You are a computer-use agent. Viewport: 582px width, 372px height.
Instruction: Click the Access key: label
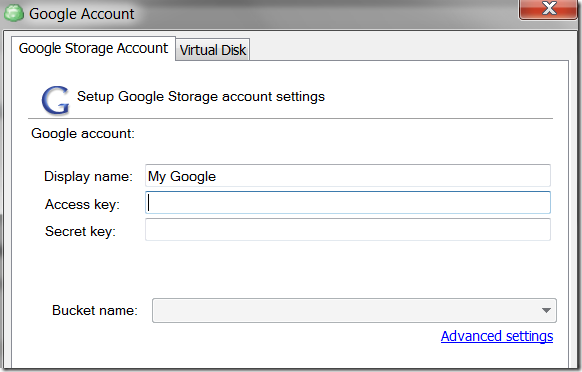point(82,204)
